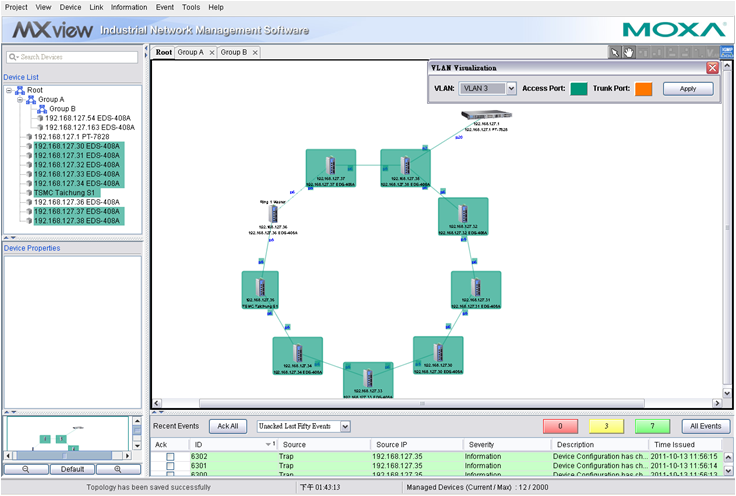Open the Link menu
Viewport: 736px width, 496px height.
[x=96, y=8]
